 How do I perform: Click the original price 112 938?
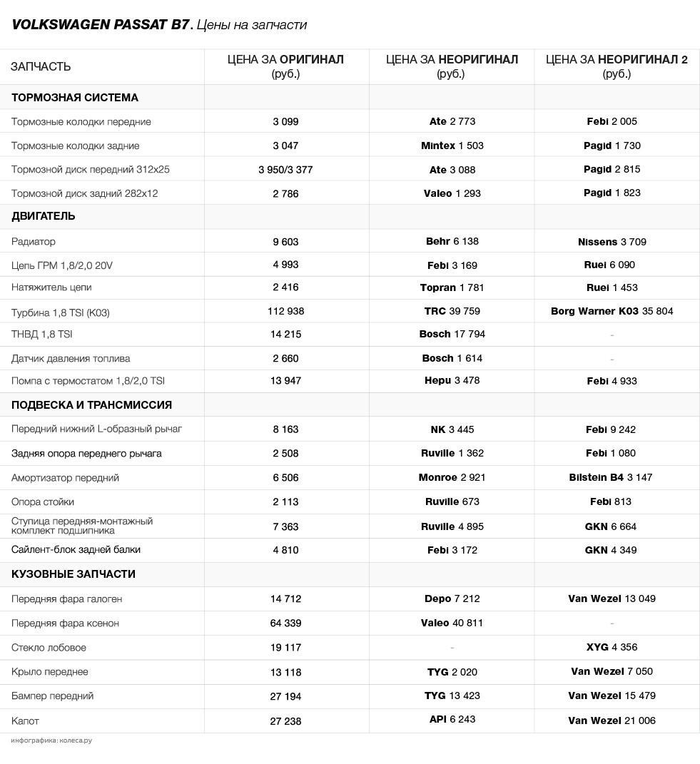285,311
